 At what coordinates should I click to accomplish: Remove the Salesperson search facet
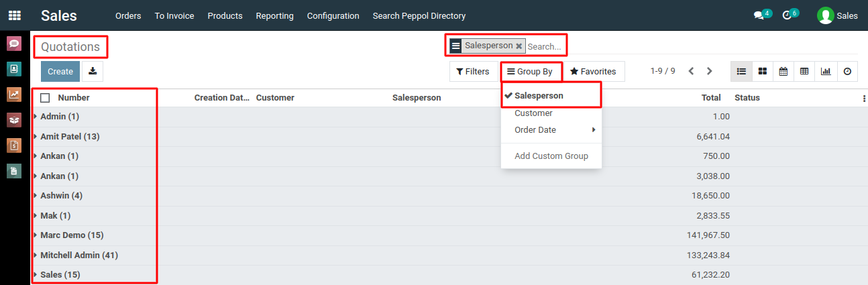(519, 46)
